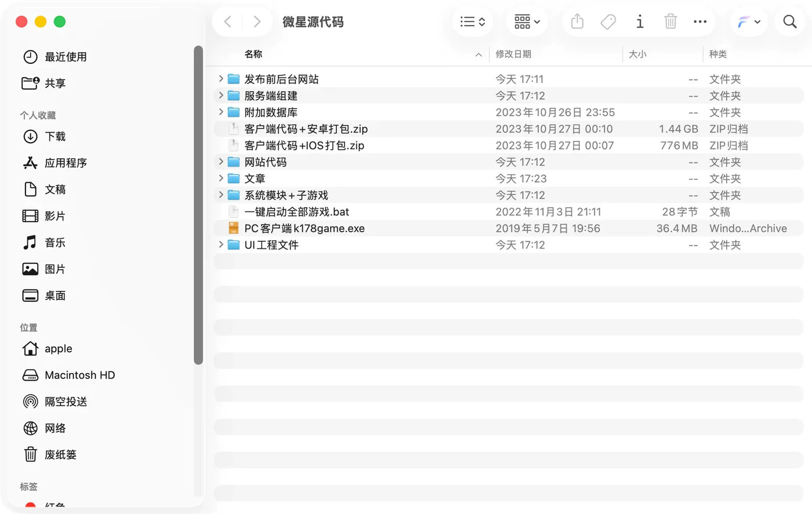The image size is (812, 514).
Task: Expand the 服务端组建 folder
Action: pyautogui.click(x=221, y=96)
